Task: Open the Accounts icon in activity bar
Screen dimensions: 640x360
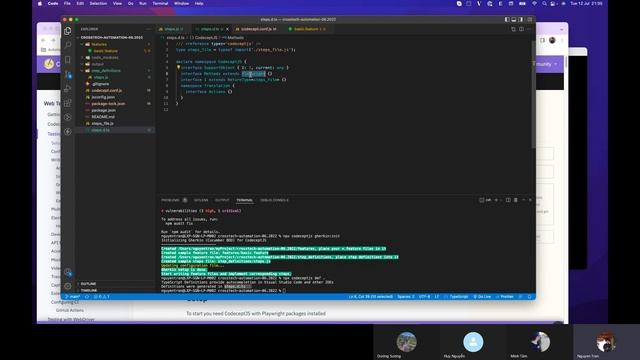Action: point(68,272)
